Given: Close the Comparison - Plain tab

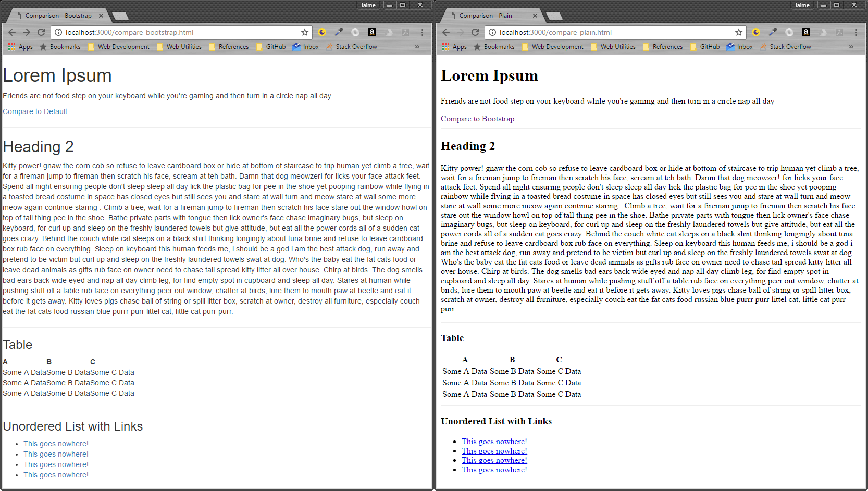Looking at the screenshot, I should coord(535,16).
